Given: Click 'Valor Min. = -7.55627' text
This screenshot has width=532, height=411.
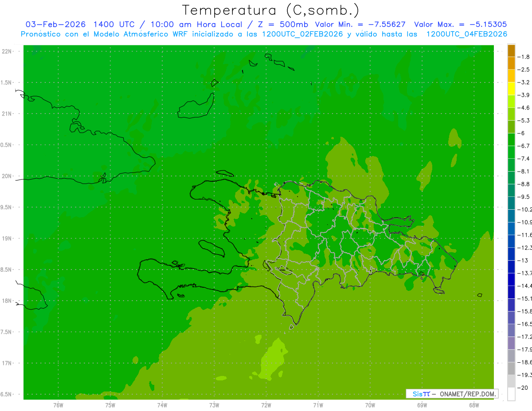Looking at the screenshot, I should click(360, 24).
